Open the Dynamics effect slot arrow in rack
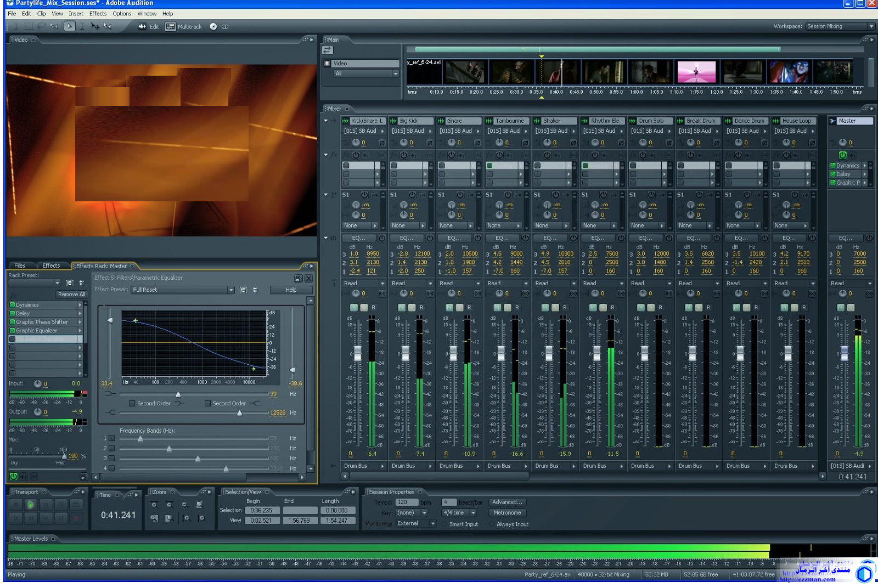This screenshot has width=878, height=588. click(x=80, y=305)
